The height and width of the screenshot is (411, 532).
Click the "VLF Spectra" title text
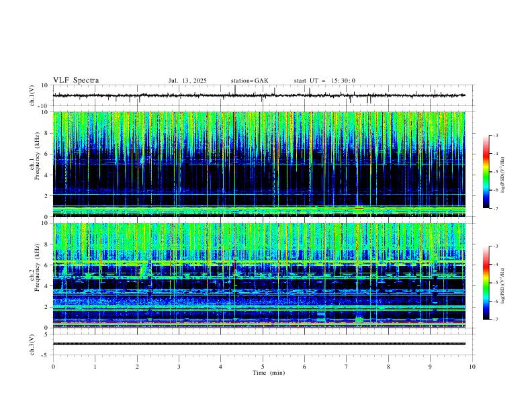76,81
